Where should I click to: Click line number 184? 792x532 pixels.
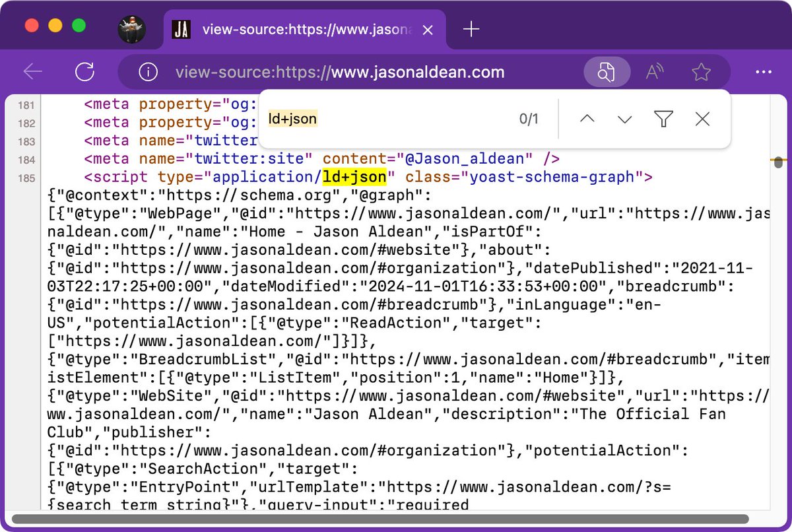click(26, 159)
